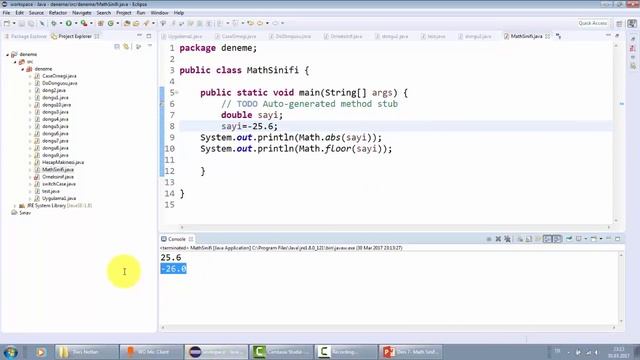Click the Collapse All icon in Project Explorer
640x360 pixels.
[117, 47]
